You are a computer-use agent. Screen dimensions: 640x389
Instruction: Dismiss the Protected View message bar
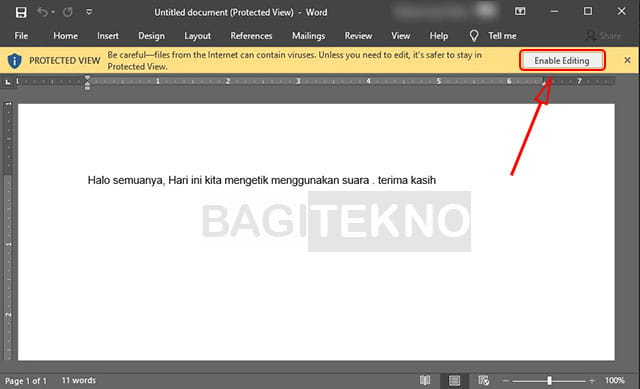627,60
